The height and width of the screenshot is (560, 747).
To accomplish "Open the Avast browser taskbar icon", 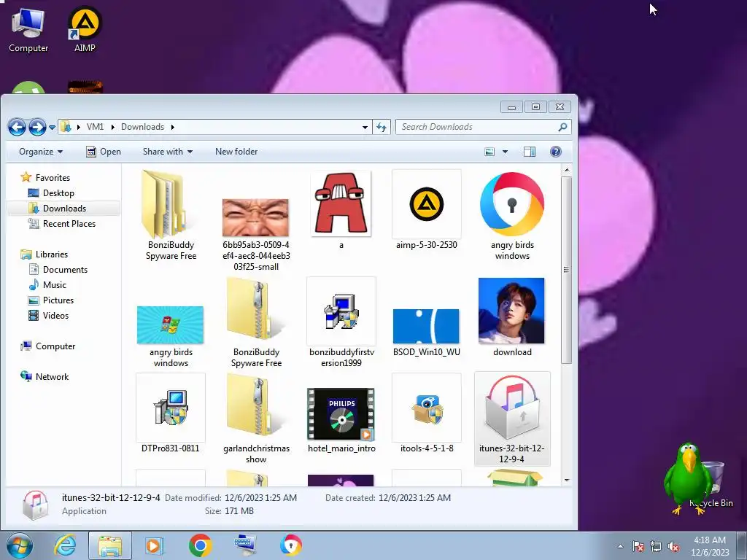I will [291, 545].
